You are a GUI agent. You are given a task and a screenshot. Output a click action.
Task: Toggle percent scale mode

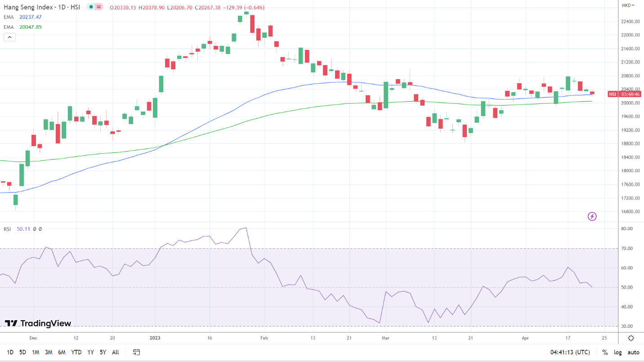[605, 352]
